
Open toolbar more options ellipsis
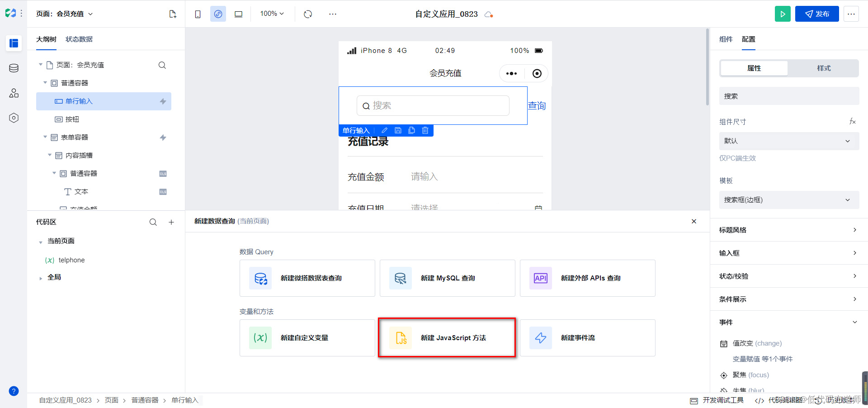click(x=333, y=14)
